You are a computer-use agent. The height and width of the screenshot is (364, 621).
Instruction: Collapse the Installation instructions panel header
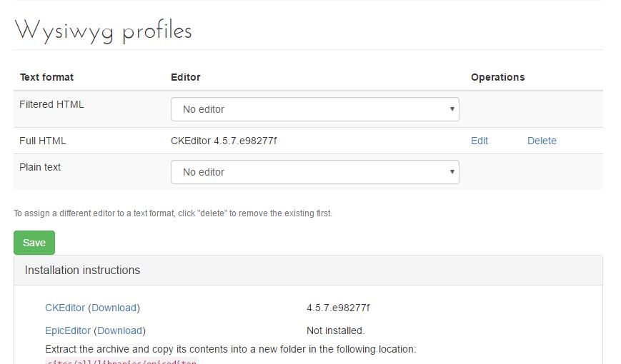pyautogui.click(x=308, y=271)
